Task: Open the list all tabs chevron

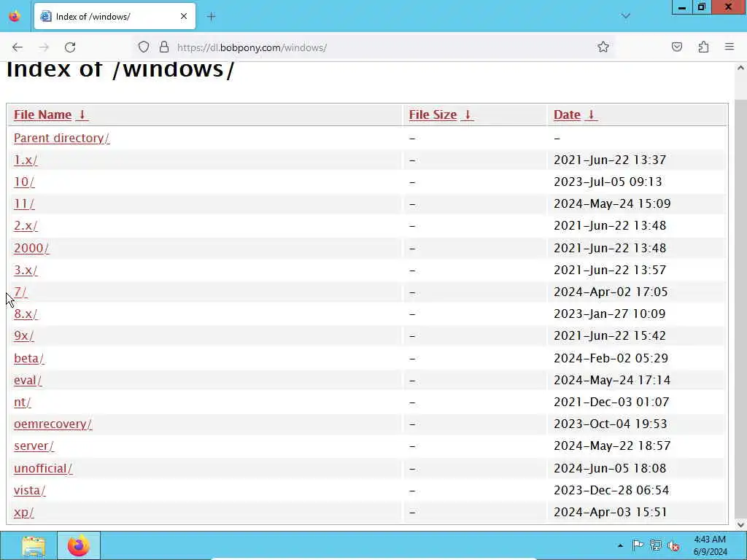Action: [x=625, y=16]
